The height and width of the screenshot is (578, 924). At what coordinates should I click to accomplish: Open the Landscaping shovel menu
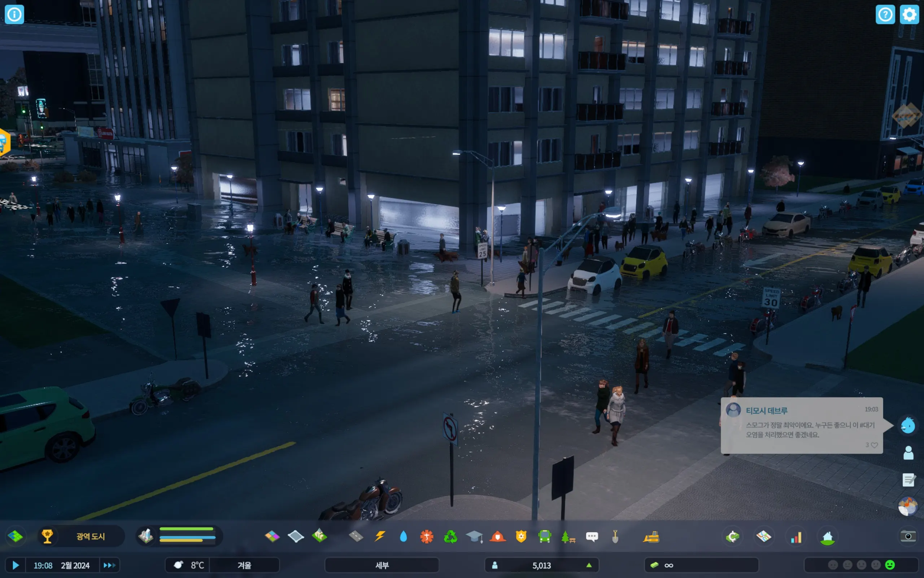[615, 537]
